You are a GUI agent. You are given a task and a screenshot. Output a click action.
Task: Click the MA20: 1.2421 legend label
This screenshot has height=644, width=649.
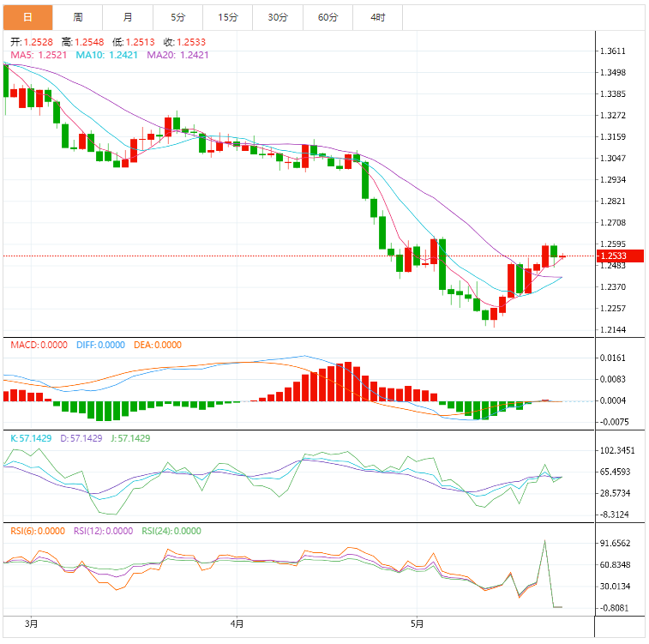coord(178,55)
